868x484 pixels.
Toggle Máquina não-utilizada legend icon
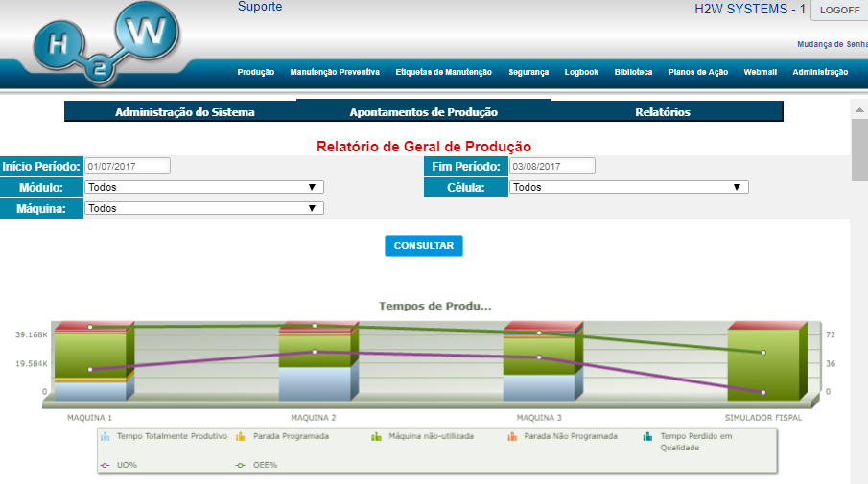coord(377,437)
